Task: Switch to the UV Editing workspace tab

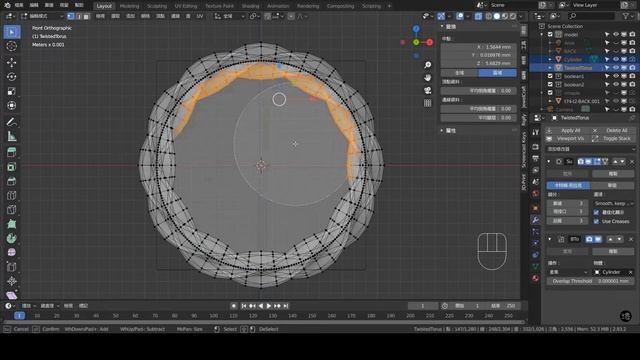Action: [x=186, y=6]
